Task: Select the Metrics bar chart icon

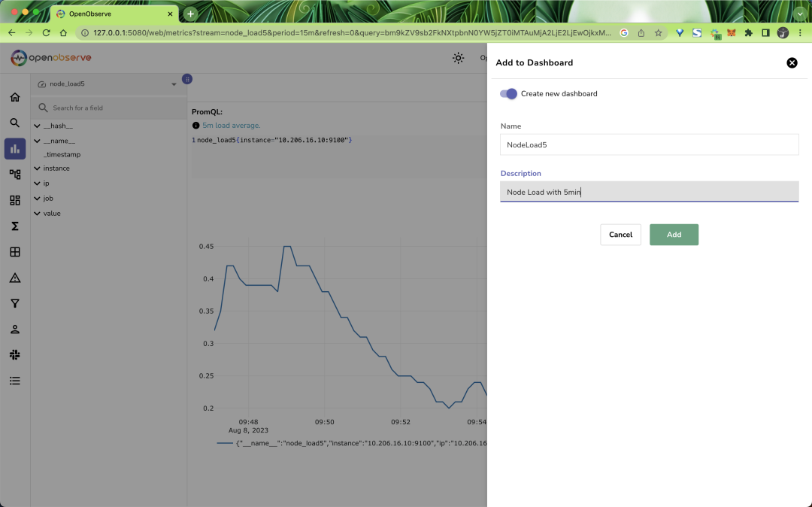Action: pyautogui.click(x=15, y=149)
